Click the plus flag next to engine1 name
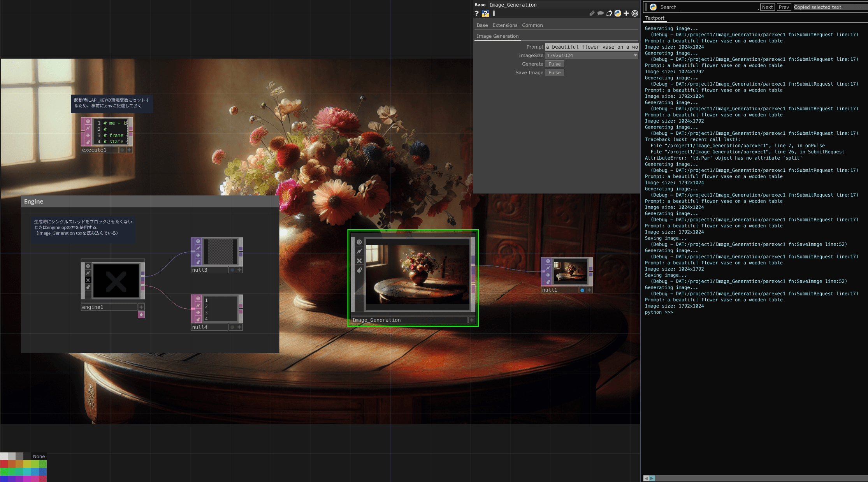 coord(141,307)
